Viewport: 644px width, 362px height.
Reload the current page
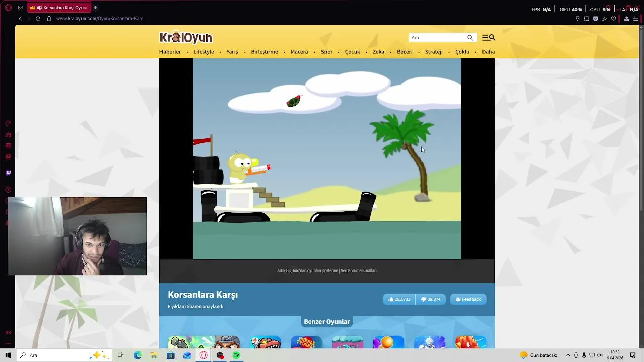(x=38, y=19)
